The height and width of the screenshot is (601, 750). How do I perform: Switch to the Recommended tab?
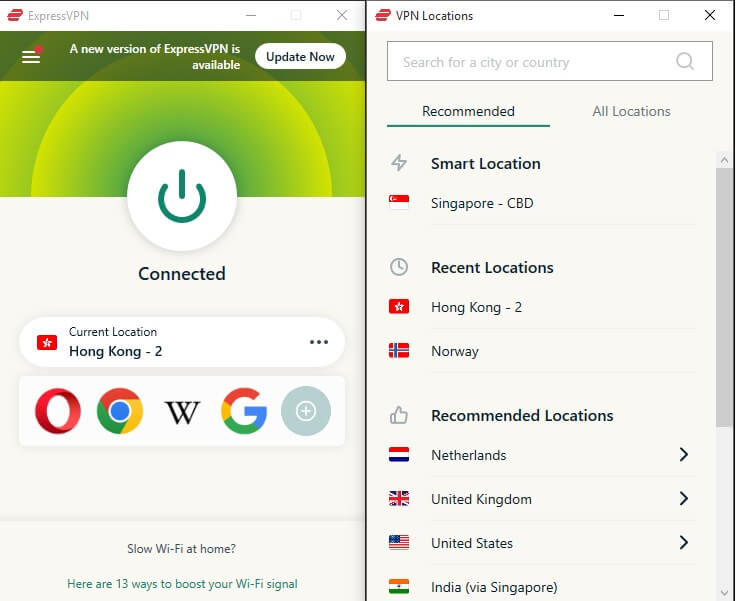click(468, 111)
